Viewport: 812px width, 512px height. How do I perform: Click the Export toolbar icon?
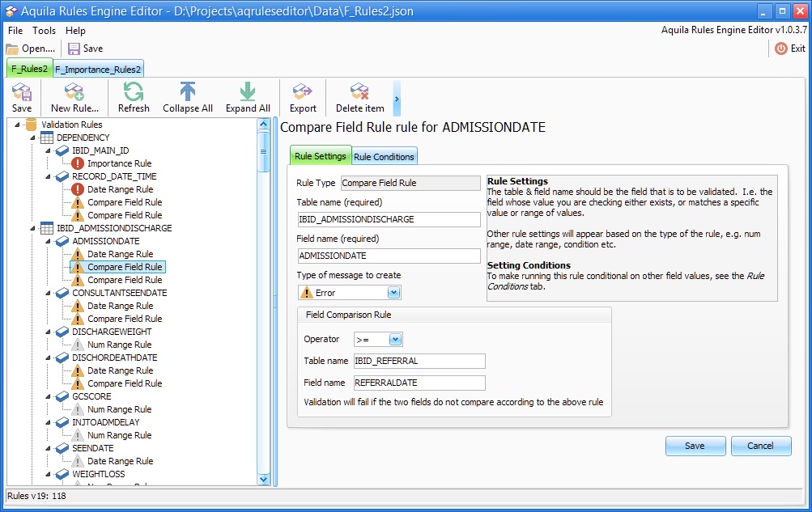point(303,91)
